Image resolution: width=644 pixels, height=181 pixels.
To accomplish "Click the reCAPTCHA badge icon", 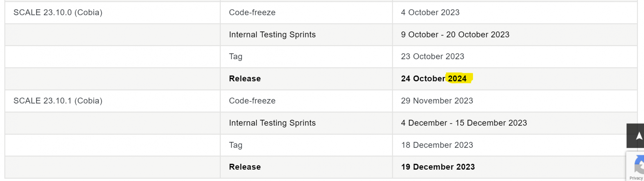I will point(639,165).
